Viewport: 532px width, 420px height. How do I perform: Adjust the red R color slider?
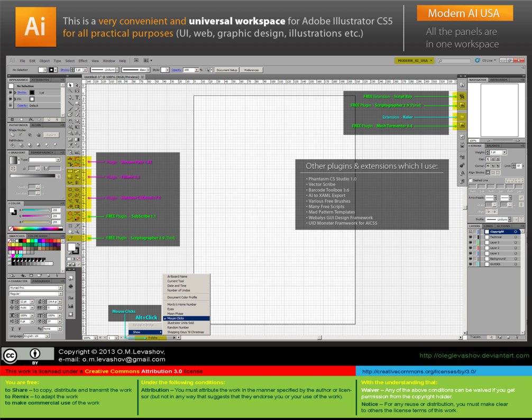click(36, 211)
